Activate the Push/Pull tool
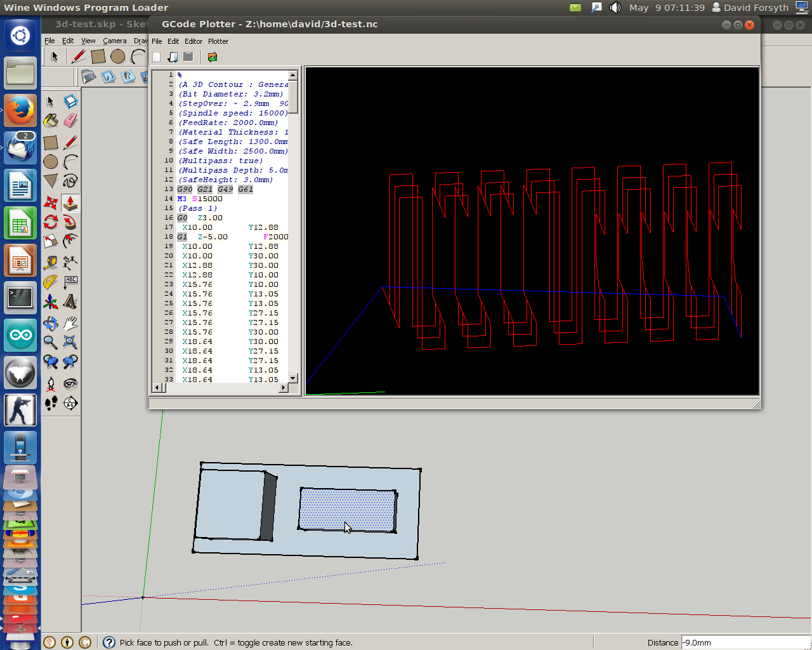Viewport: 812px width, 650px height. coord(70,203)
